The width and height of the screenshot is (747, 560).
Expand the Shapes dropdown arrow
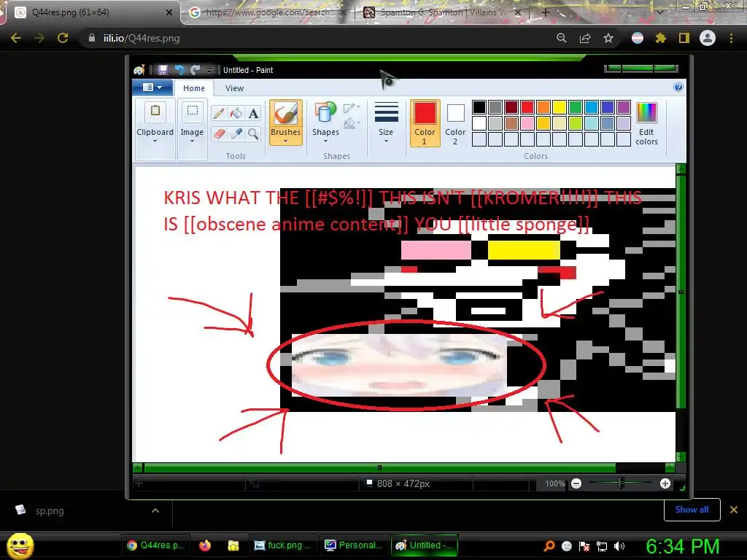point(325,141)
